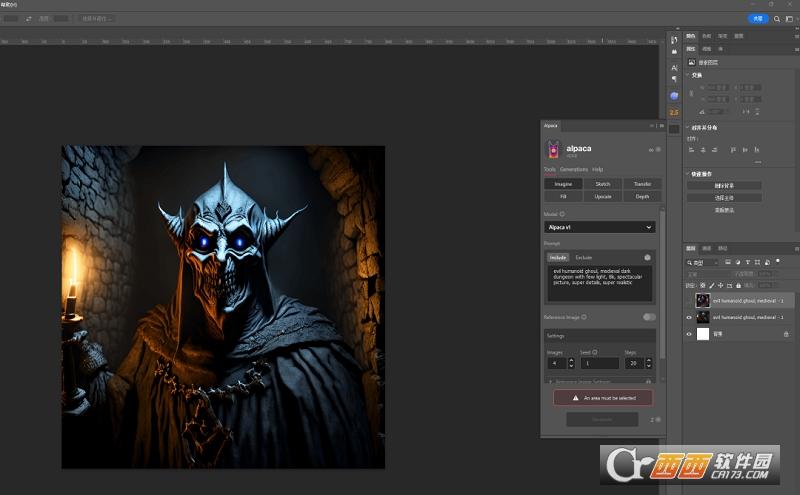Toggle lock position icon in Layers panel

pyautogui.click(x=720, y=285)
